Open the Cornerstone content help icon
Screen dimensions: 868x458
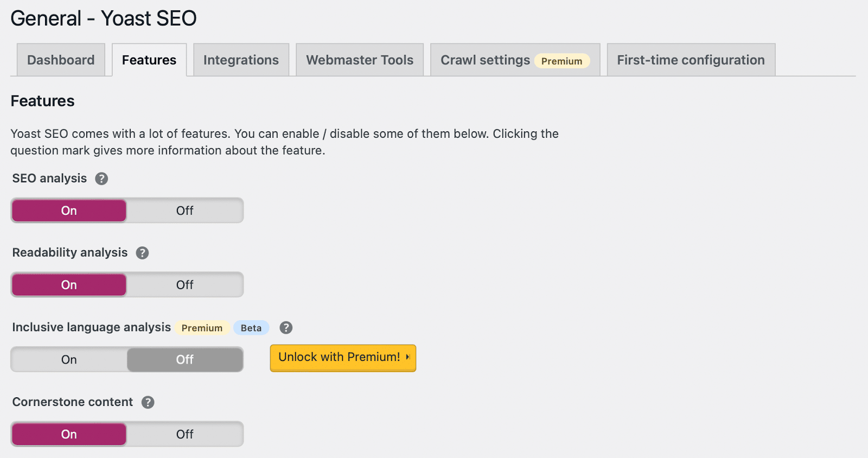[x=148, y=402]
